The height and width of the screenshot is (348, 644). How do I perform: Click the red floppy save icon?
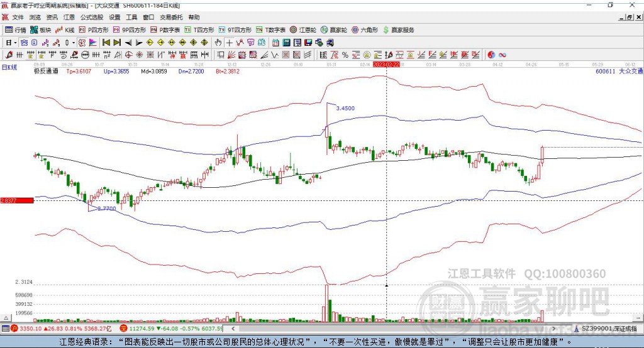pyautogui.click(x=308, y=43)
